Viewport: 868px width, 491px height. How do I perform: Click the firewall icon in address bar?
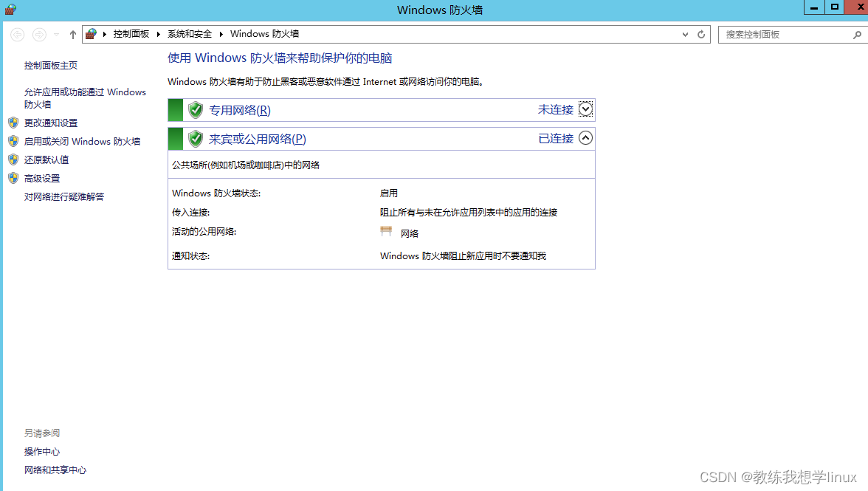click(92, 34)
